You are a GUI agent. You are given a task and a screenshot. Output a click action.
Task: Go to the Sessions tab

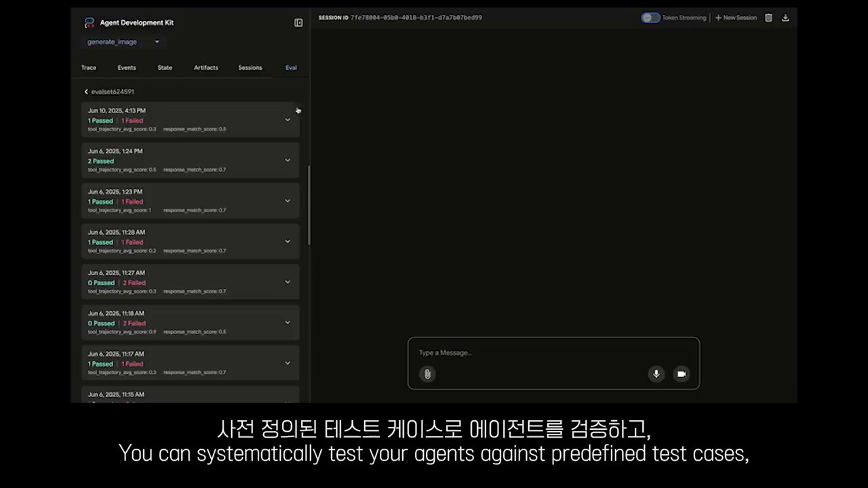pos(250,68)
